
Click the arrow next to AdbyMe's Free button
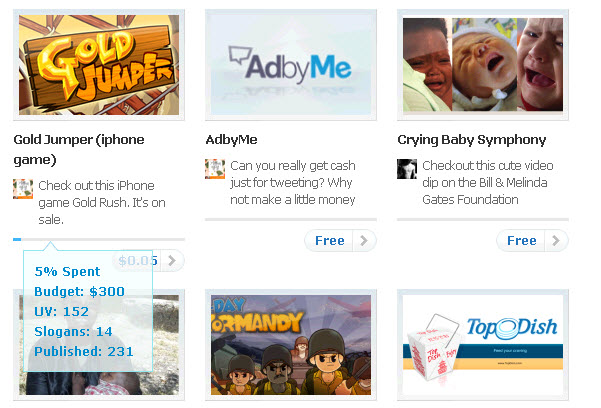[x=364, y=241]
